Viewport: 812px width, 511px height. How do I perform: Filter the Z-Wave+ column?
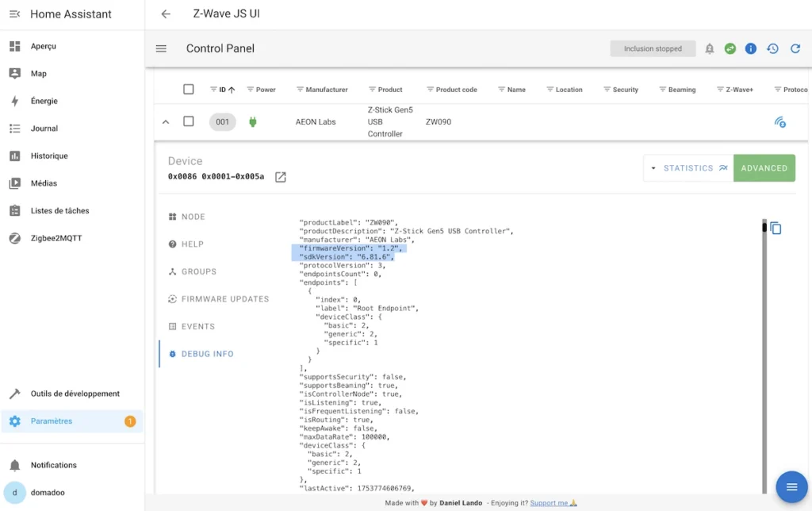[x=720, y=90]
